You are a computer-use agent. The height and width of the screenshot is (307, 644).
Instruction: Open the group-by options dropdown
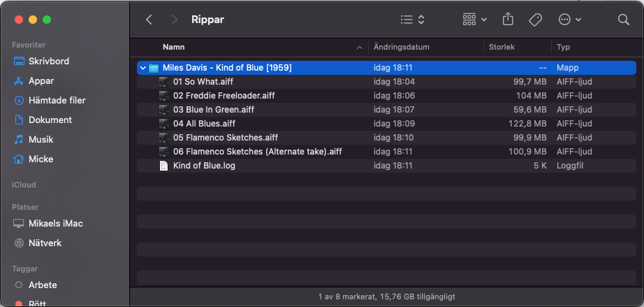pyautogui.click(x=475, y=20)
